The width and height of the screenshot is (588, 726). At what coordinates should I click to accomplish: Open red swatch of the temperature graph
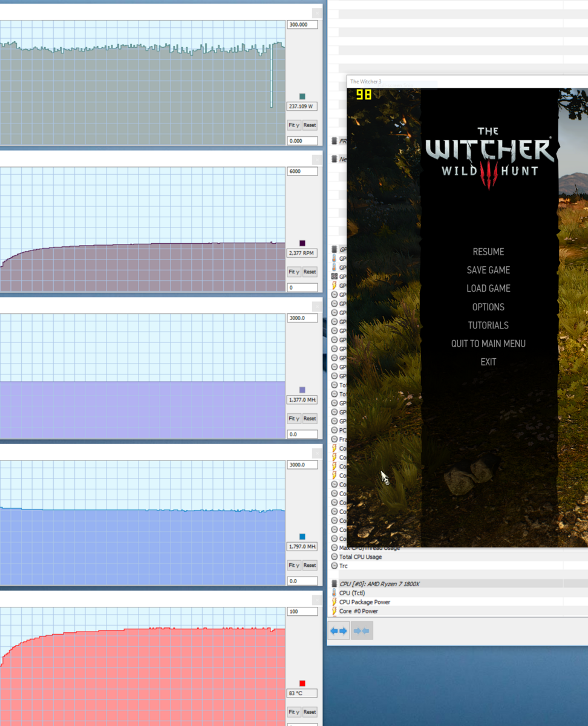(x=302, y=683)
